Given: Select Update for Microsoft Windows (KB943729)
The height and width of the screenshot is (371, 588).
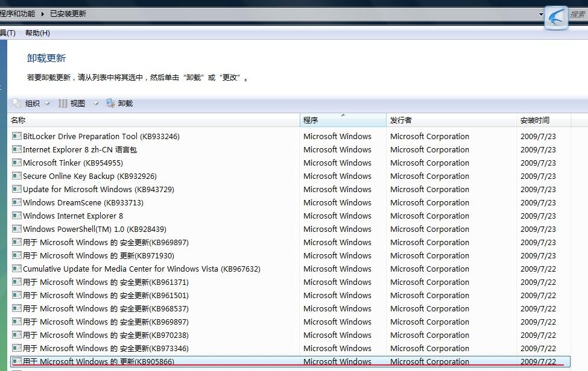Looking at the screenshot, I should 99,190.
